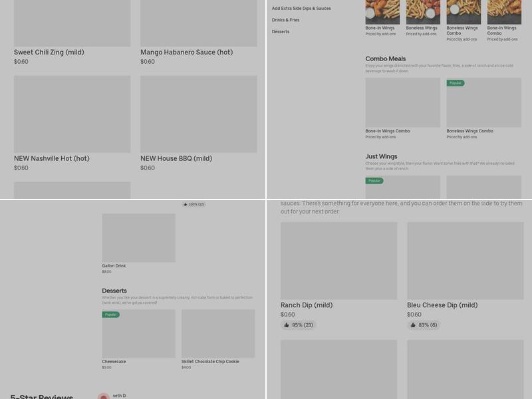Screen dimensions: 532x399
Task: Click Popular badge on Boneless Wings Combo
Action: [456, 83]
